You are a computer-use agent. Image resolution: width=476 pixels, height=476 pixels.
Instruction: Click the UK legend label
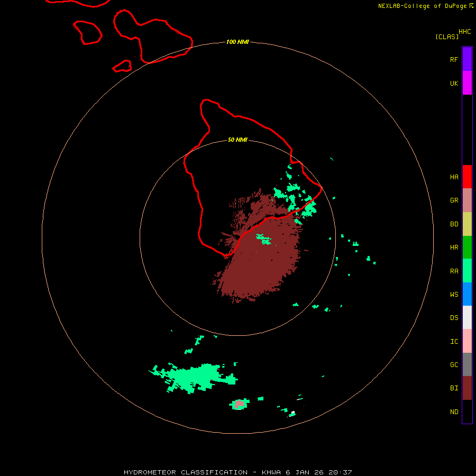tap(454, 83)
